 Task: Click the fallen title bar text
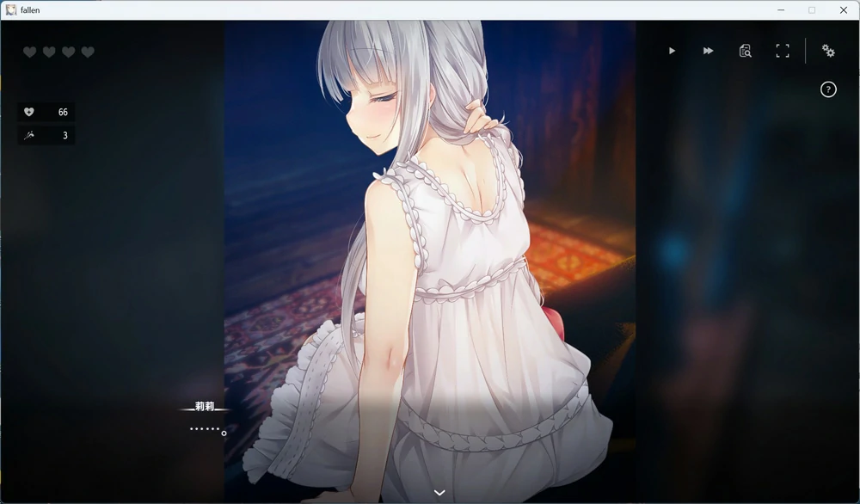coord(29,9)
